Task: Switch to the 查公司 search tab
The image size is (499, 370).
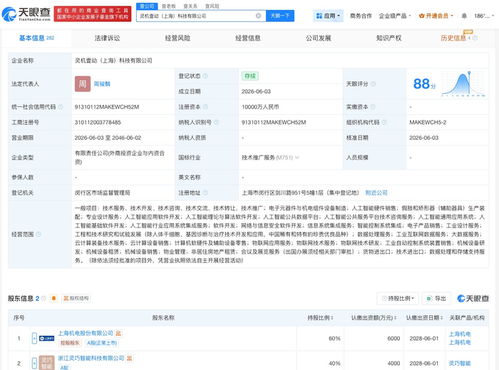Action: [x=147, y=6]
